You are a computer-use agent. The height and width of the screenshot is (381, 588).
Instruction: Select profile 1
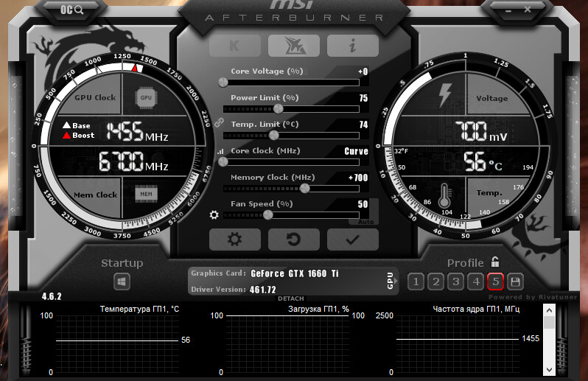click(416, 282)
